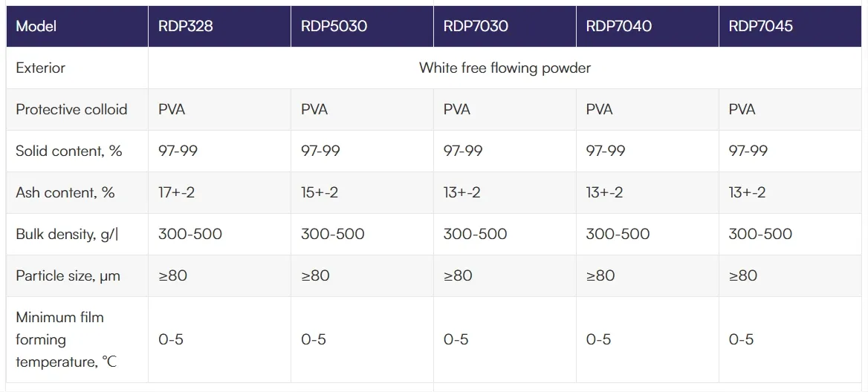Select the RDP7030 column header
This screenshot has height=392, width=868.
click(x=476, y=26)
